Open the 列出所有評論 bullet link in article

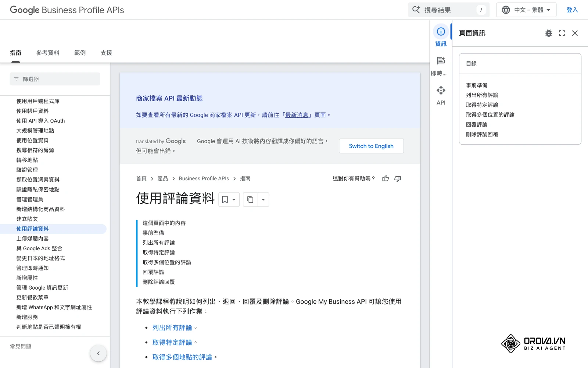pos(172,328)
